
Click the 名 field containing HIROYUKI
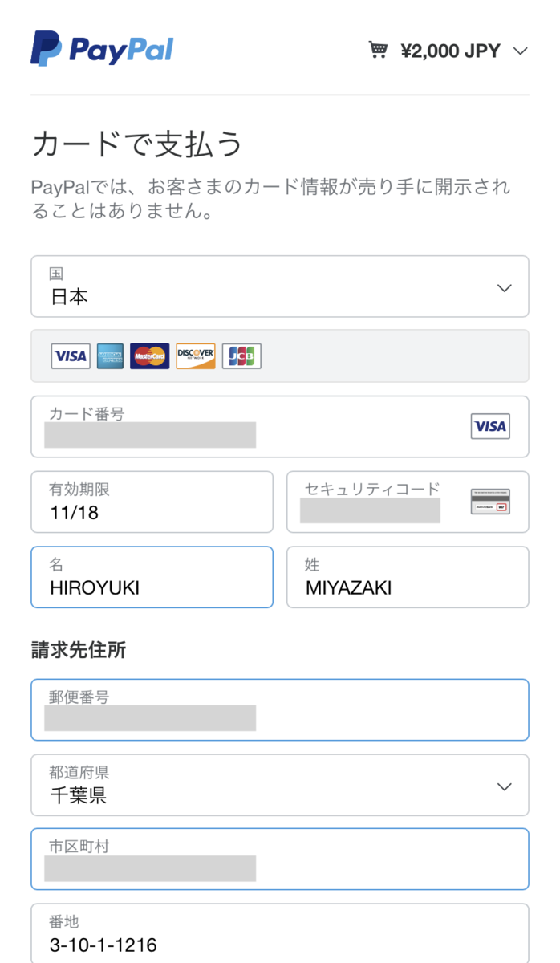(x=152, y=577)
